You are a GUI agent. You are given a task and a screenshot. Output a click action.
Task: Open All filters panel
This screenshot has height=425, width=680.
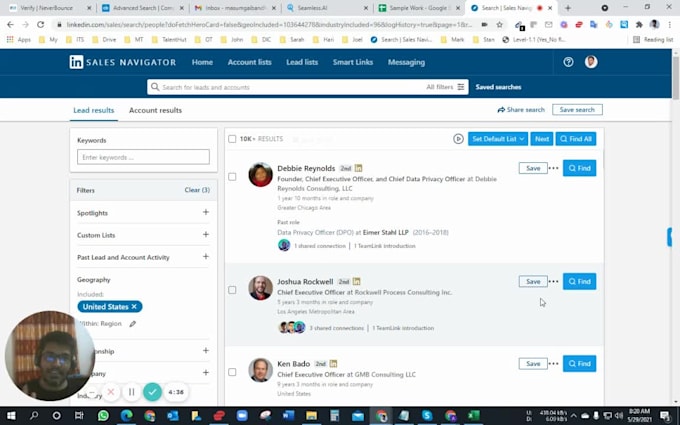pos(445,87)
